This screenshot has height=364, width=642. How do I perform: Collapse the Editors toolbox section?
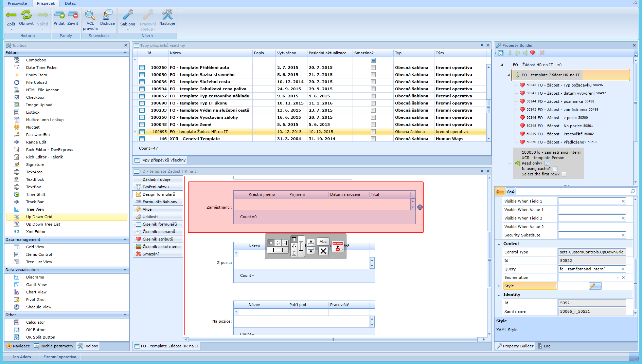(125, 53)
